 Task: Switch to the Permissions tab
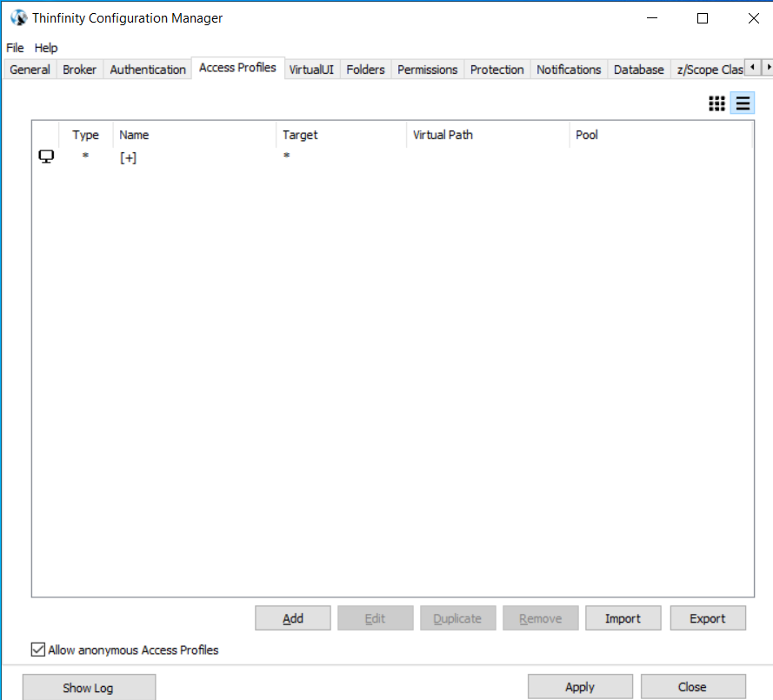(x=428, y=70)
